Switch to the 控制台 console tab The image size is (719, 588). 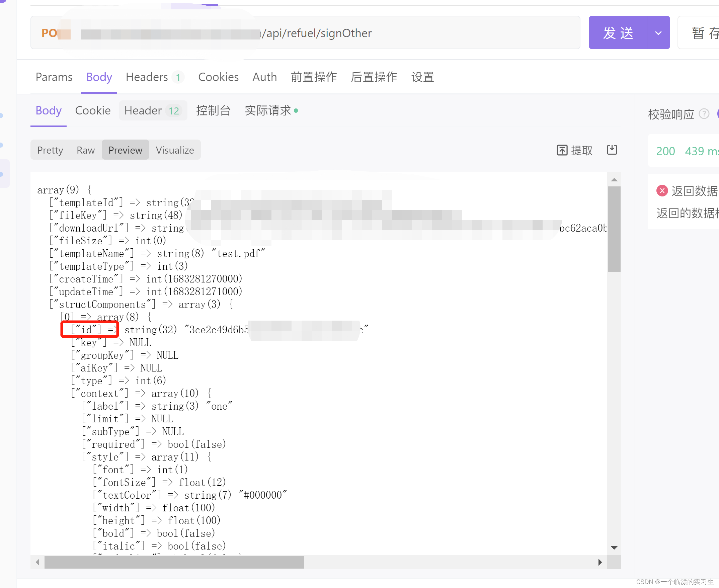click(x=213, y=110)
